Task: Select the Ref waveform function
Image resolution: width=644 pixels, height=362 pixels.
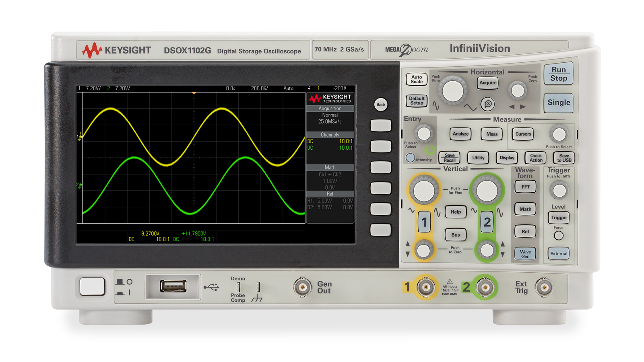Action: (525, 231)
